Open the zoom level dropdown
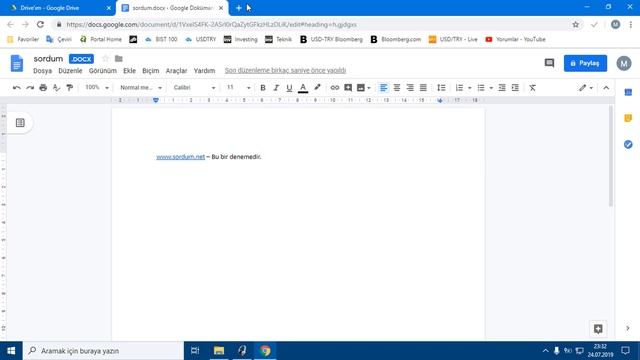The image size is (640, 360). coord(97,87)
